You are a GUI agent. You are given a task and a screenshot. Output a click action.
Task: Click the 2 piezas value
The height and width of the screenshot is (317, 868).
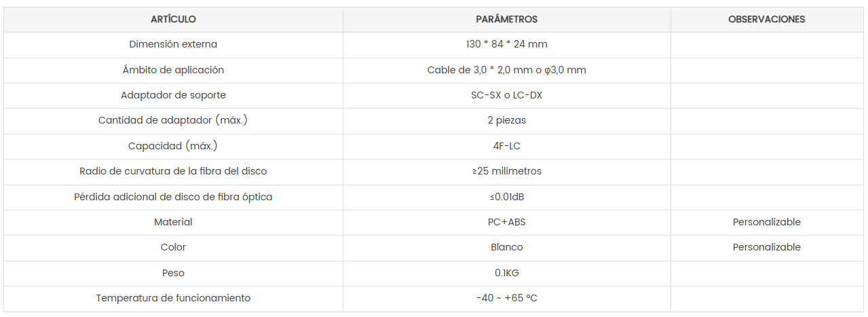click(x=506, y=121)
